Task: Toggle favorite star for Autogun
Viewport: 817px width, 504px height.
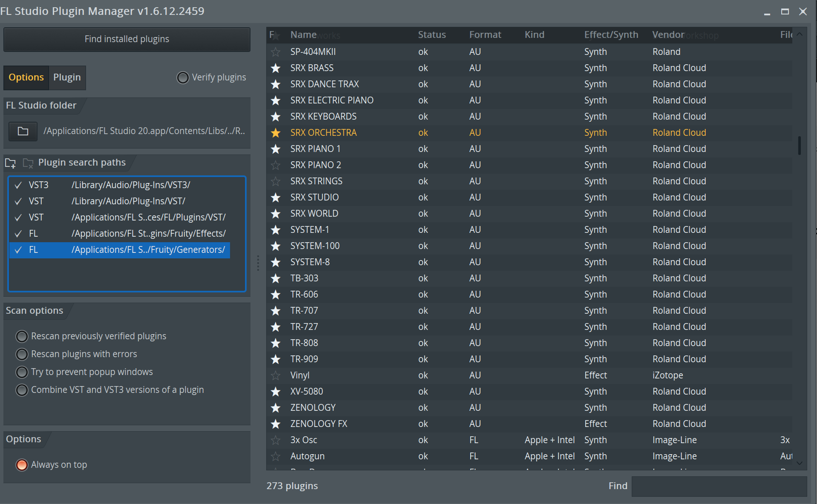Action: pyautogui.click(x=276, y=456)
